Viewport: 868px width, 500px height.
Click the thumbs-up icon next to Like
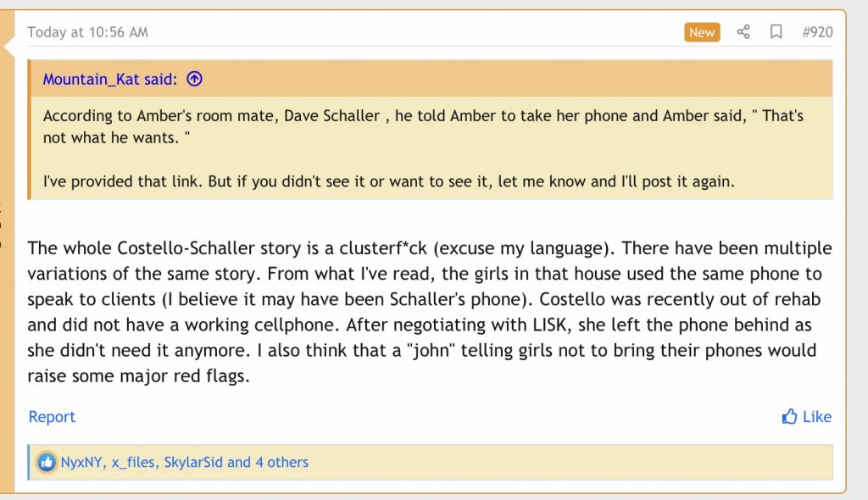pyautogui.click(x=789, y=417)
